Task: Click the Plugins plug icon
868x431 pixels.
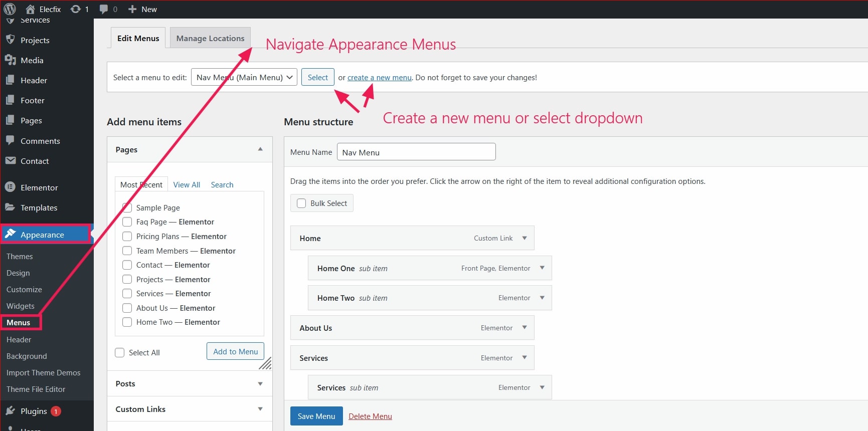Action: pos(10,411)
